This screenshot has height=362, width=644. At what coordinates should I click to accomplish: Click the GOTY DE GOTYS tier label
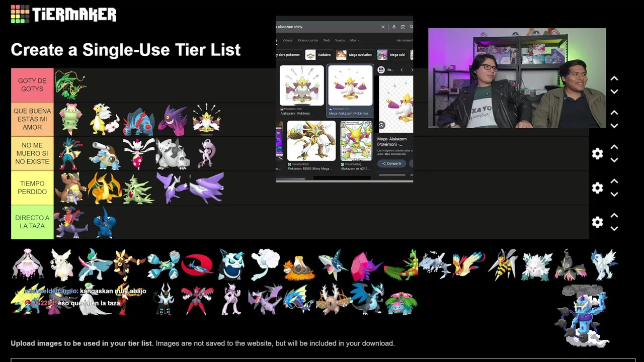click(32, 85)
